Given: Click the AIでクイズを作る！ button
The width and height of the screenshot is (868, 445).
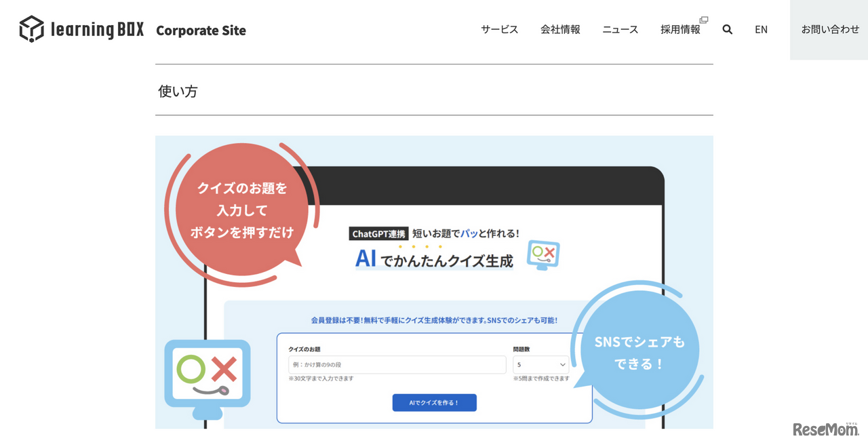Looking at the screenshot, I should [x=435, y=402].
